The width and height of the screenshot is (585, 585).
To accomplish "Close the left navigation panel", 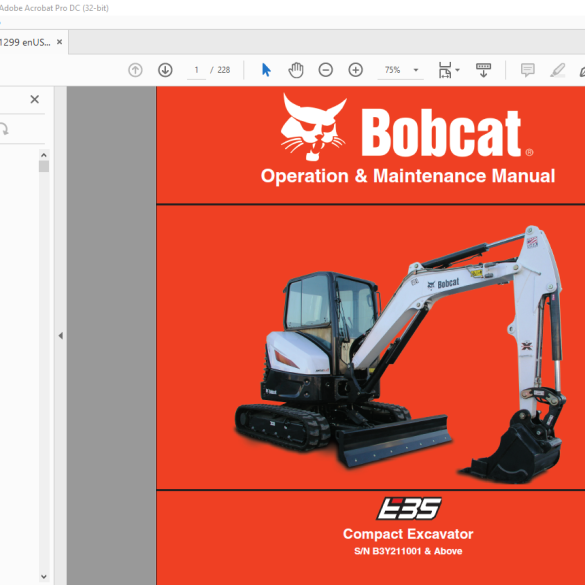I will [x=35, y=99].
